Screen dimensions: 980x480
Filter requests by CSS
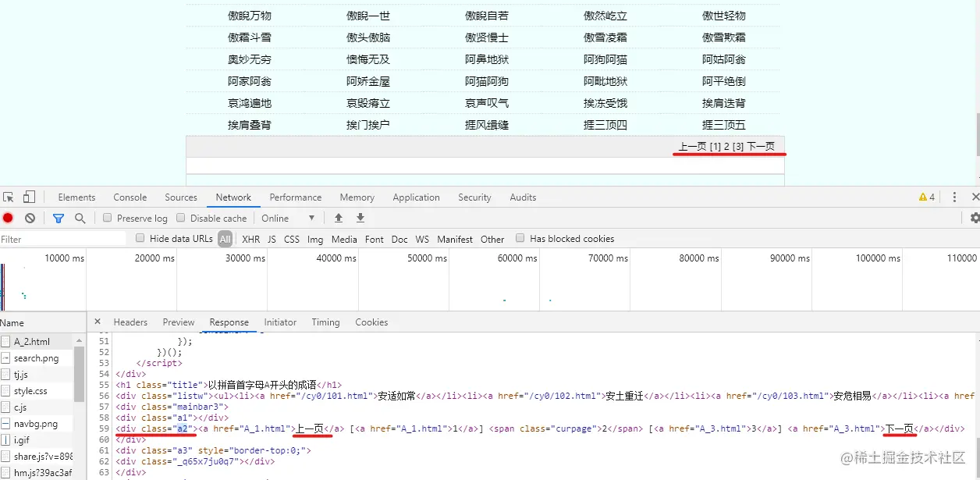(x=292, y=240)
